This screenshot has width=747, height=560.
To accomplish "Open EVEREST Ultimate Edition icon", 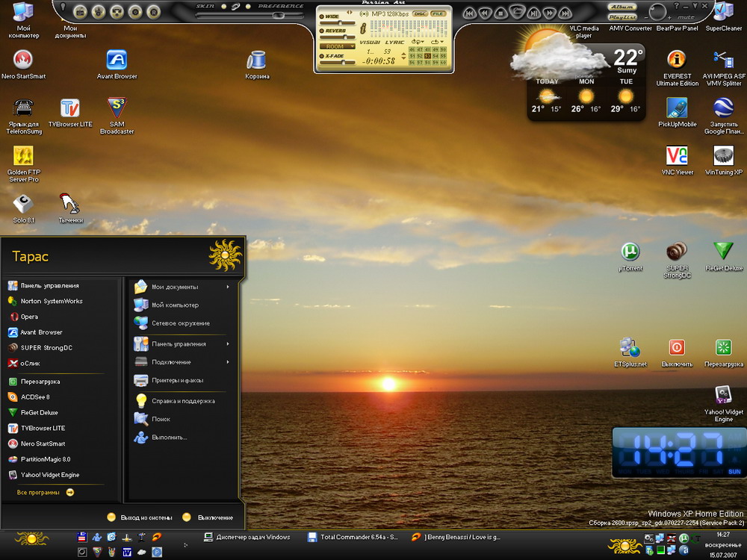I will click(677, 60).
